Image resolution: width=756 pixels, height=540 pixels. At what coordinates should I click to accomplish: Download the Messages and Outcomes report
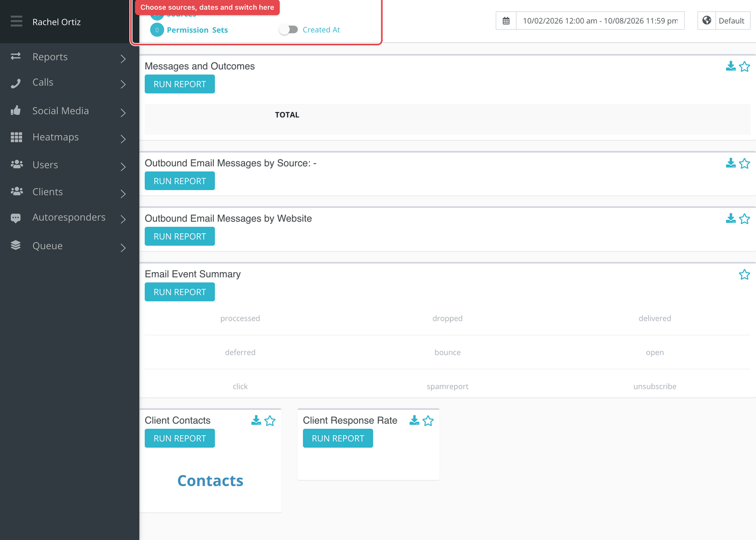(731, 66)
